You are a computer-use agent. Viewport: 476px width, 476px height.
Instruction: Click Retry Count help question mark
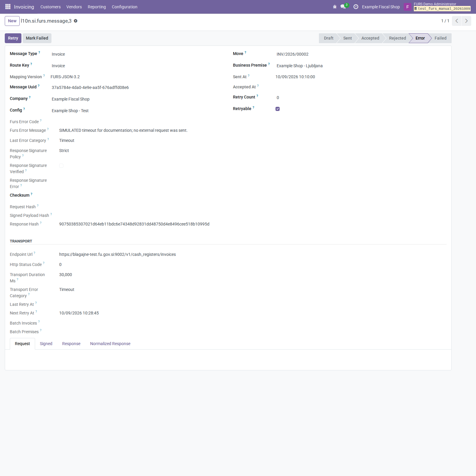(x=257, y=96)
